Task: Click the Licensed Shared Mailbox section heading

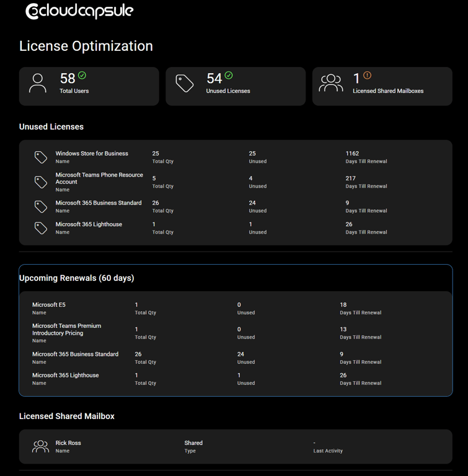Action: [67, 416]
